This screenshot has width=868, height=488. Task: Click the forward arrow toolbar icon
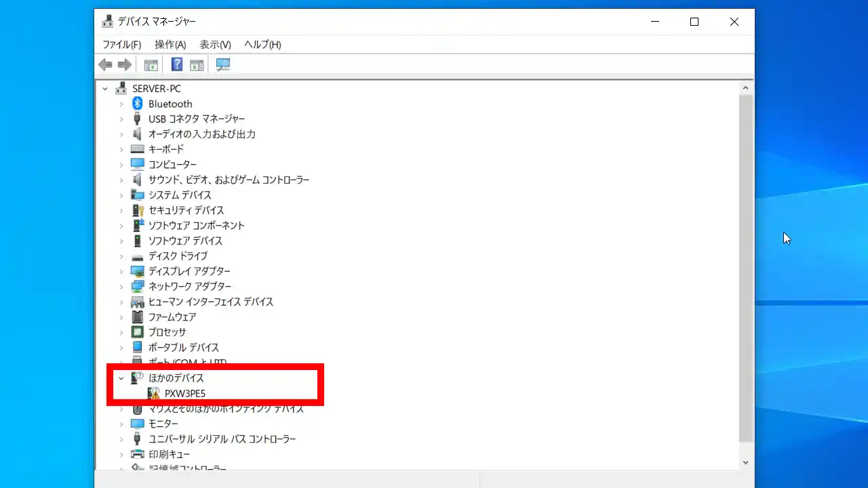(x=125, y=64)
